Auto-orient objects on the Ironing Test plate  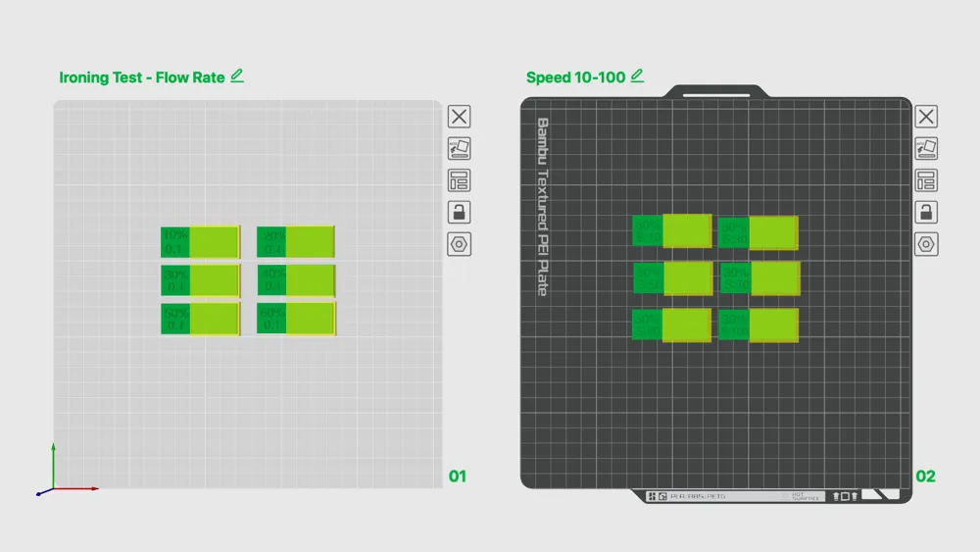[x=459, y=148]
